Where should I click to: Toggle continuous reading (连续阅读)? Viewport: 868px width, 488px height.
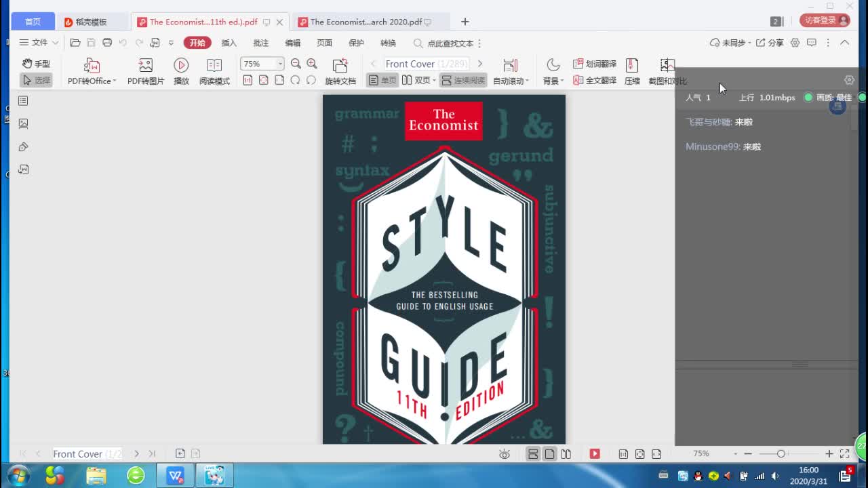[463, 80]
